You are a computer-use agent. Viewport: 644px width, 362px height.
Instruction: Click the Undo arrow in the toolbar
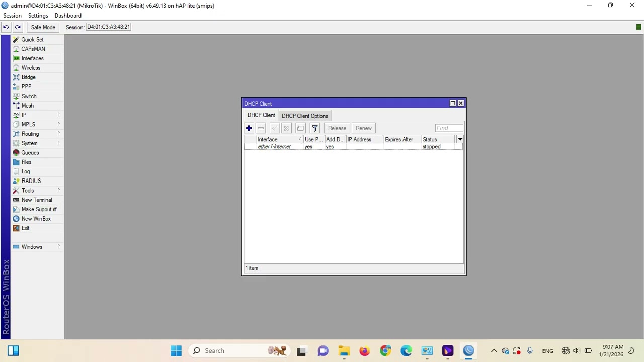(6, 27)
